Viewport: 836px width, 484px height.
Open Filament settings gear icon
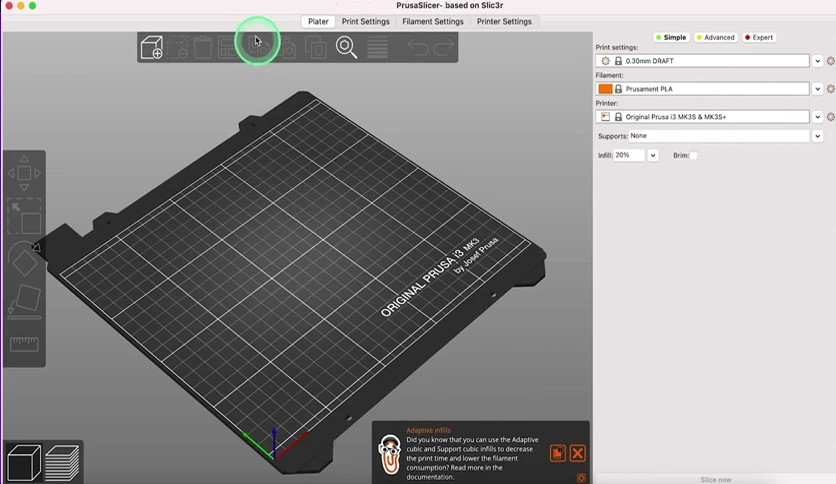[x=831, y=88]
